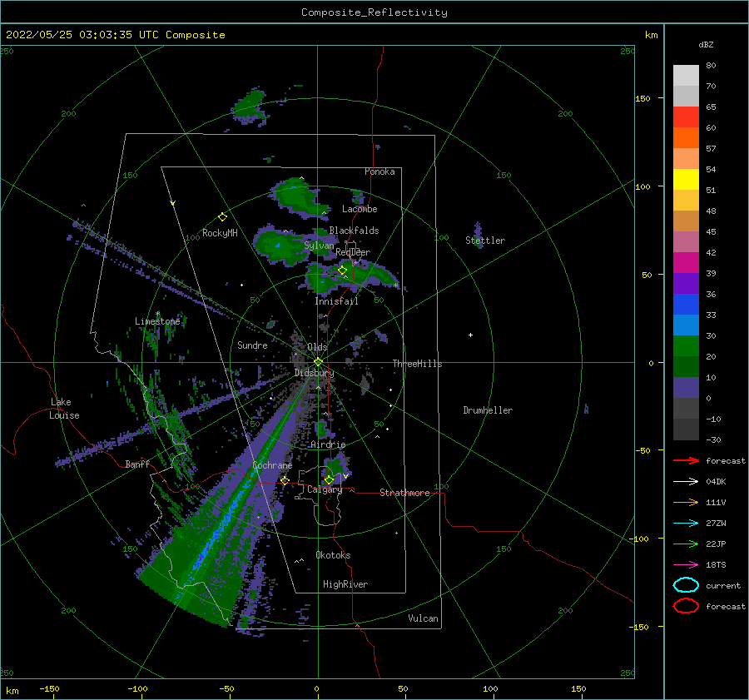Click the blue 33–36 dBZ color swatch
Viewport: 749px width, 700px height.
(686, 304)
